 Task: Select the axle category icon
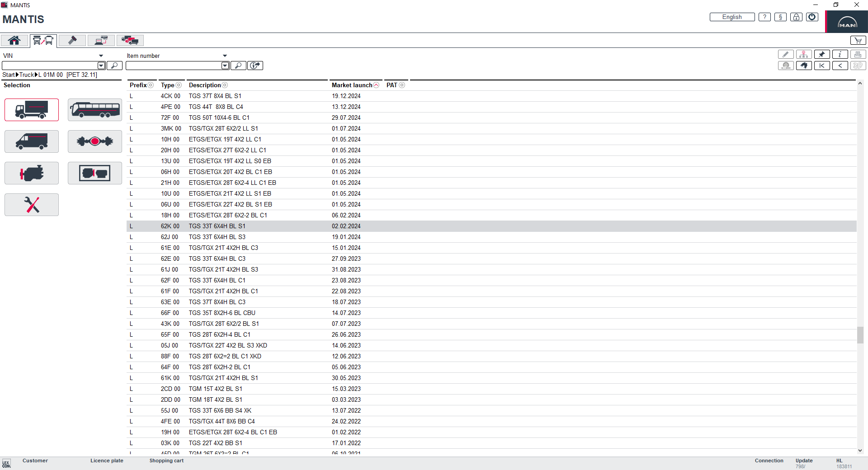94,141
